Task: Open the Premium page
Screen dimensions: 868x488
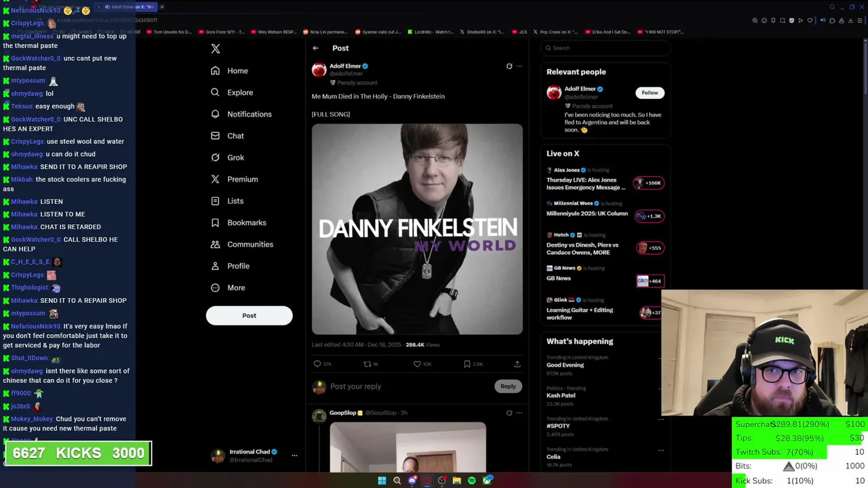Action: coord(234,179)
